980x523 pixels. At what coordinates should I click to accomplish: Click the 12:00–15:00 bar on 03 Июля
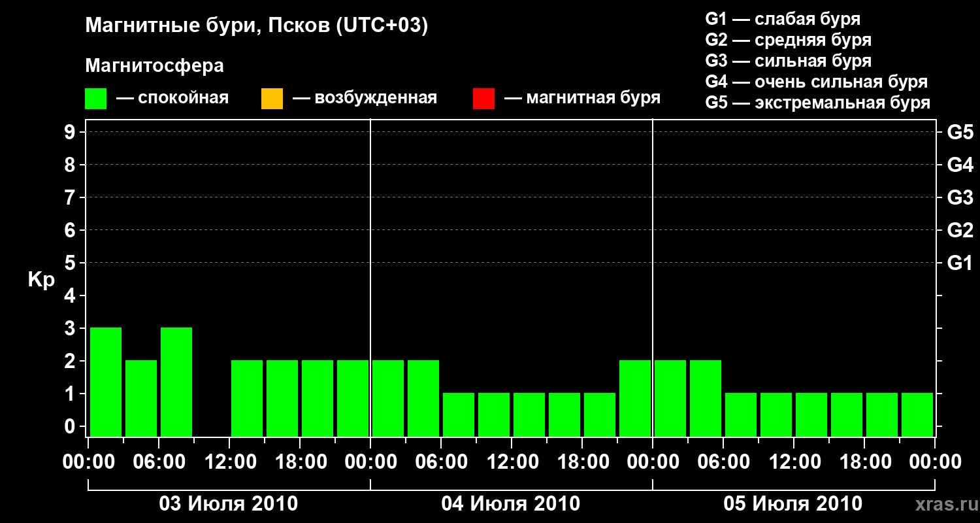point(247,398)
